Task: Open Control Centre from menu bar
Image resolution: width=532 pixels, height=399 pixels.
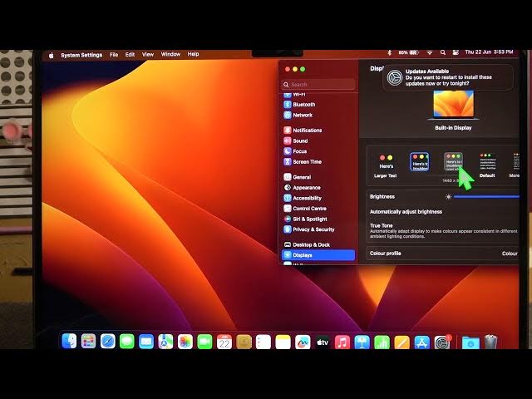Action: tap(456, 52)
